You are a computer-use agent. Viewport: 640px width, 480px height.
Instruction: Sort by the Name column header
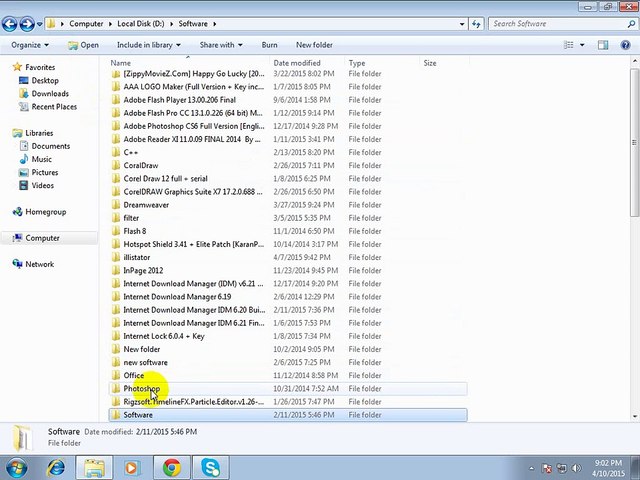(120, 63)
